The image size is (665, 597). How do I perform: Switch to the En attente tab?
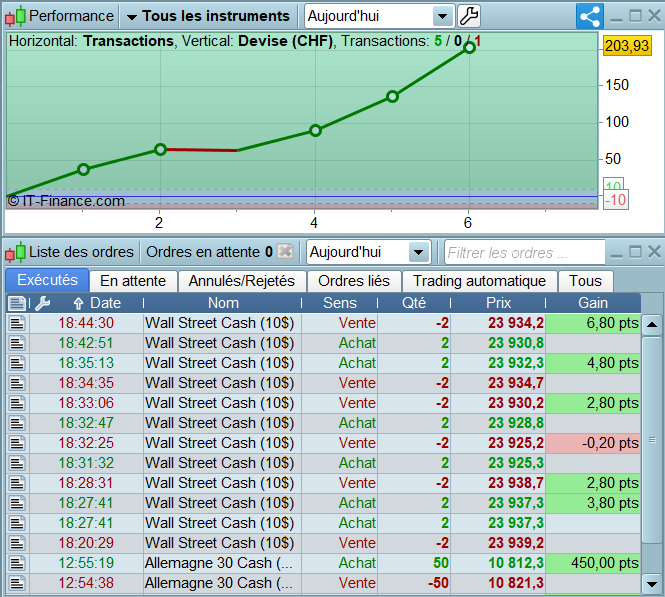pos(134,281)
